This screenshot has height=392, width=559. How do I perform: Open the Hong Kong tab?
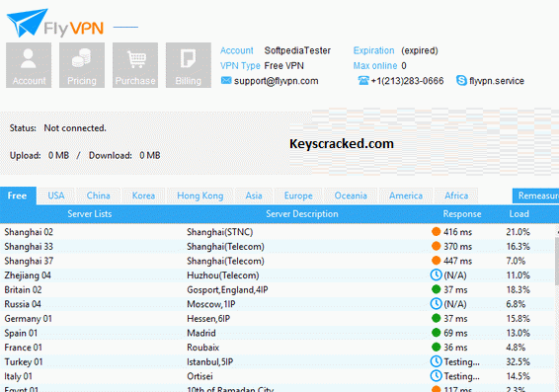(200, 196)
